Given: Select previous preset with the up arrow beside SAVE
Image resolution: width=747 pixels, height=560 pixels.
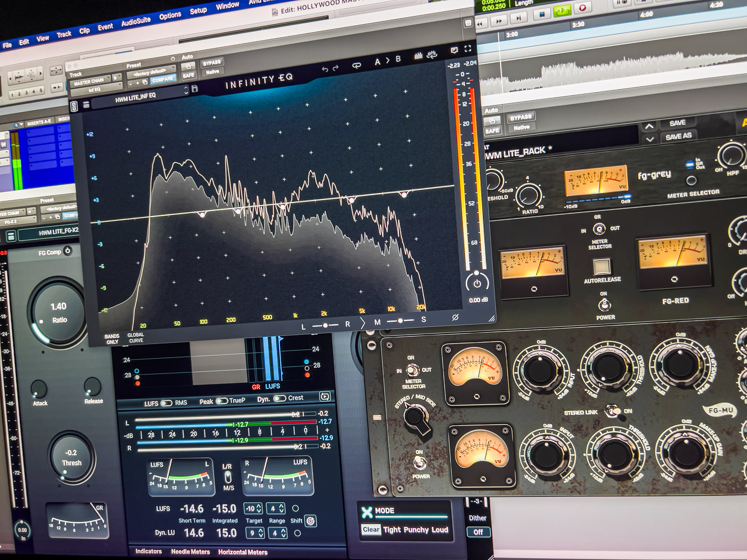Looking at the screenshot, I should click(x=649, y=126).
